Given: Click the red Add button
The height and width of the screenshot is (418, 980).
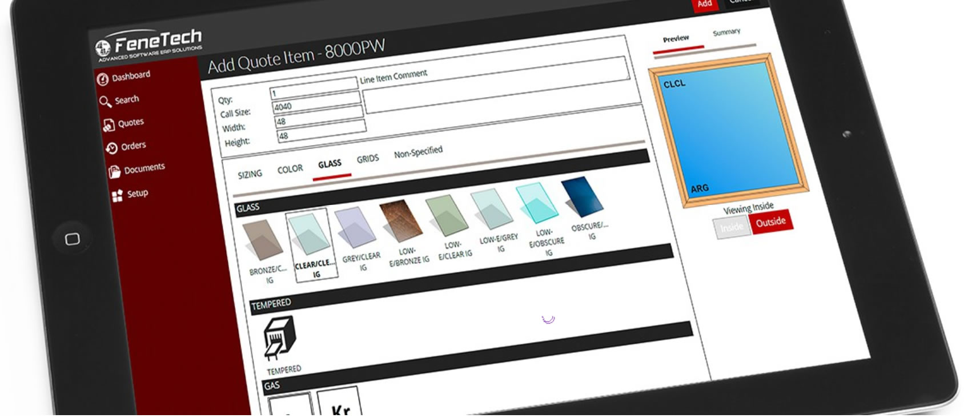Looking at the screenshot, I should (x=704, y=5).
